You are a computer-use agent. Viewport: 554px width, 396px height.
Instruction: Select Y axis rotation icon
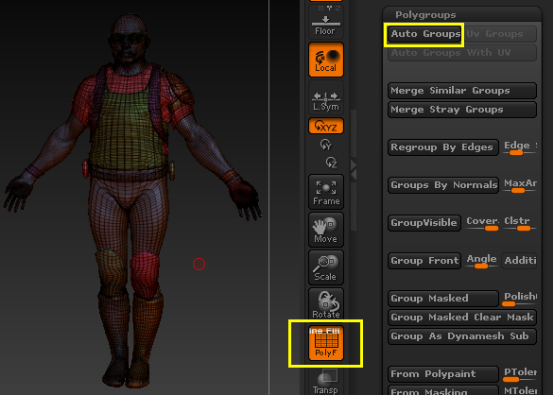326,144
